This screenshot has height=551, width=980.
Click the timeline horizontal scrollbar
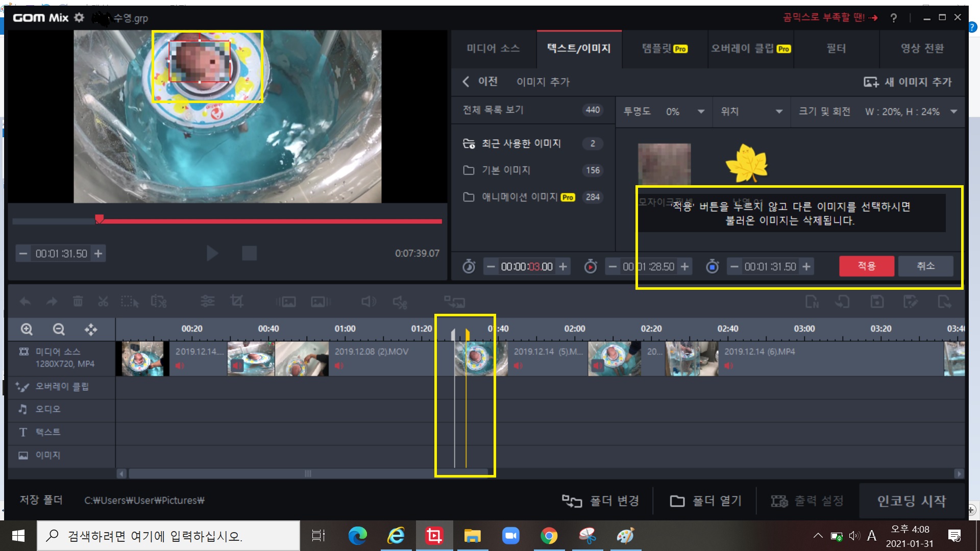point(308,474)
